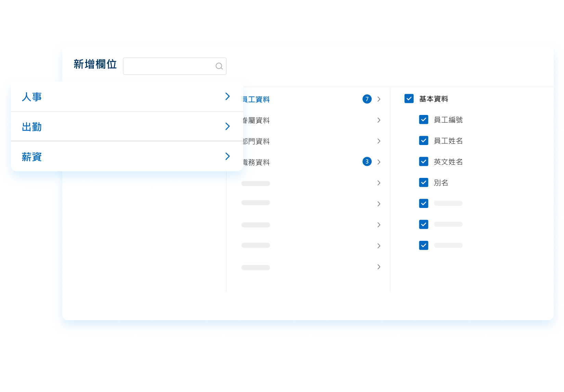Click the chevron icon next to 薪資

(227, 156)
